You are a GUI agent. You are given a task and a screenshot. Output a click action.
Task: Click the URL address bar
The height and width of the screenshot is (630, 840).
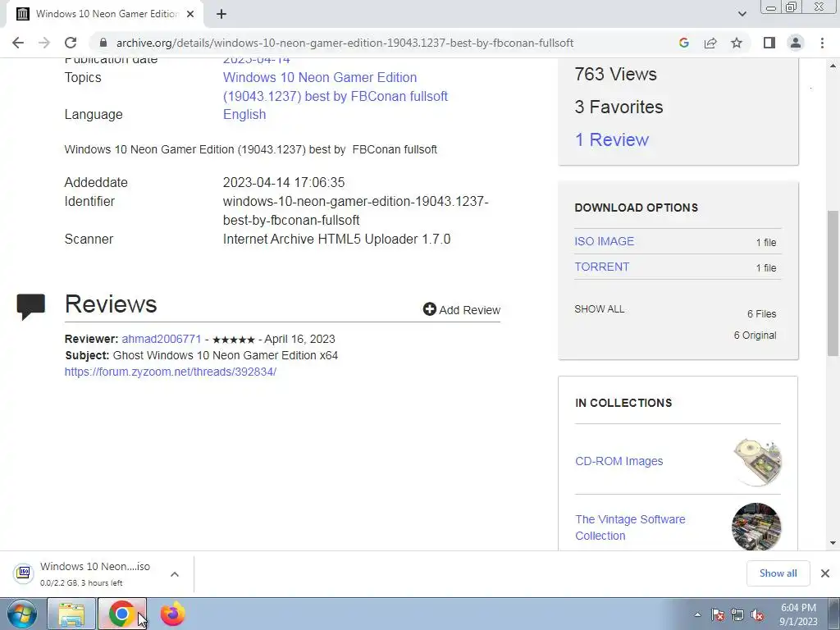(x=345, y=43)
